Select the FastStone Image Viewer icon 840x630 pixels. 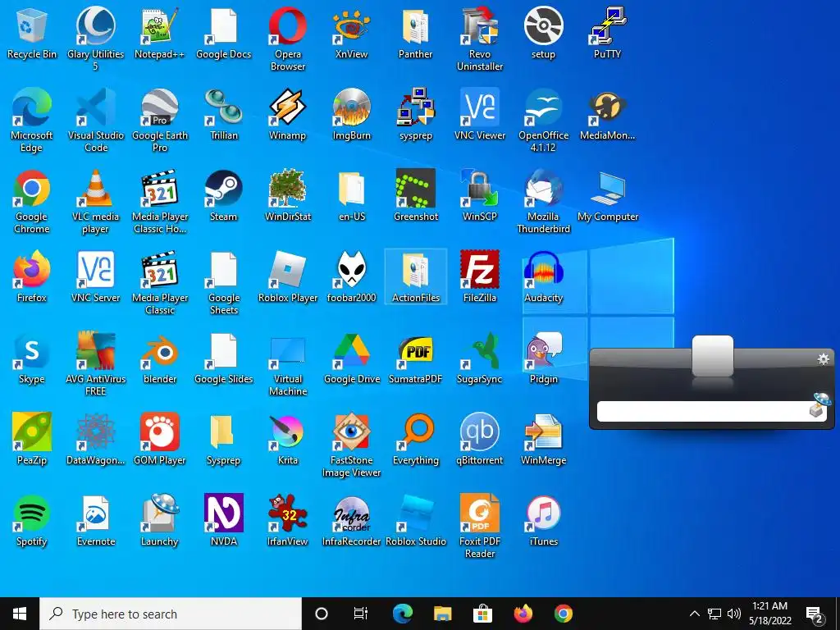tap(351, 445)
